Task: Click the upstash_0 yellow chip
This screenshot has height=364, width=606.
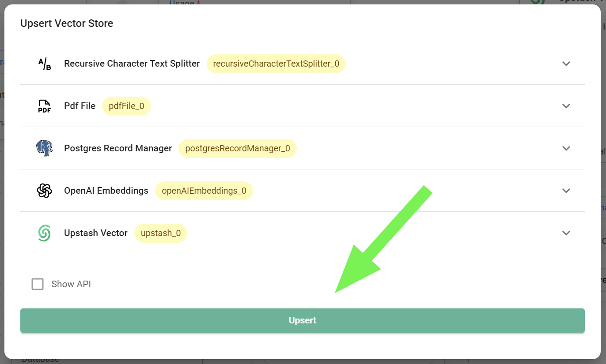Action: pyautogui.click(x=161, y=233)
